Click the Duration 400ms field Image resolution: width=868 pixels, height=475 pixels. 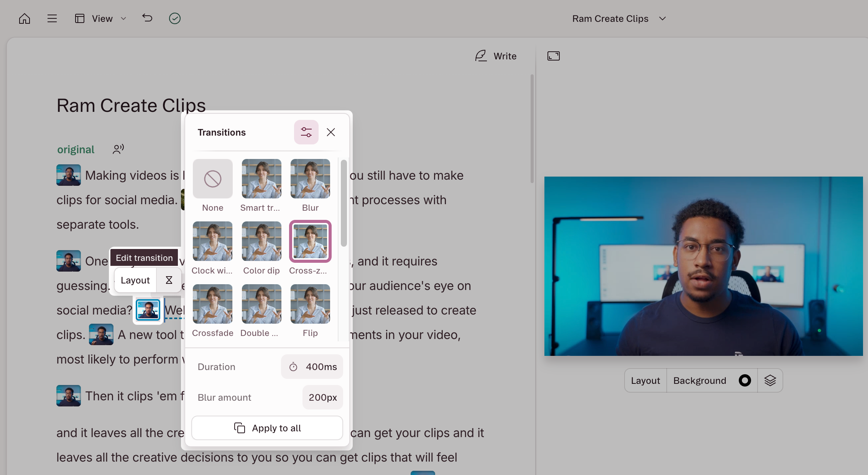coord(312,367)
